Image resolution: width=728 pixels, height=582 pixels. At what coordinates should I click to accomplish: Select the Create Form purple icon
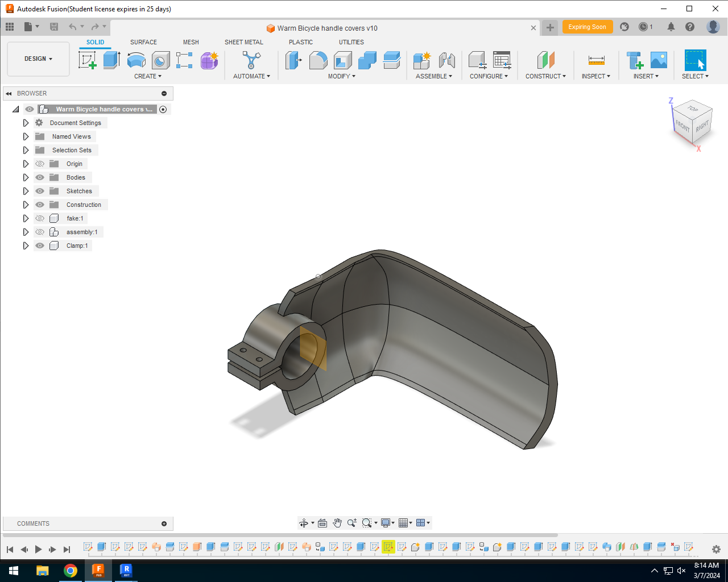tap(209, 60)
